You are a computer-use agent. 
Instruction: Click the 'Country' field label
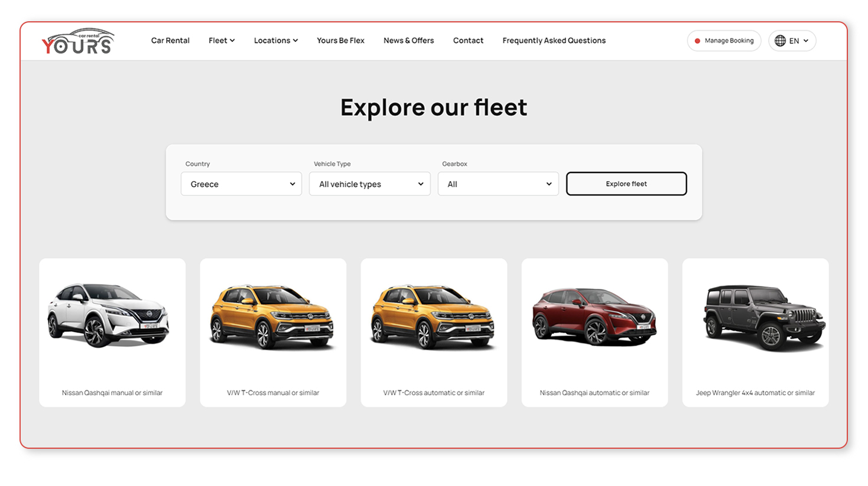[x=197, y=164]
